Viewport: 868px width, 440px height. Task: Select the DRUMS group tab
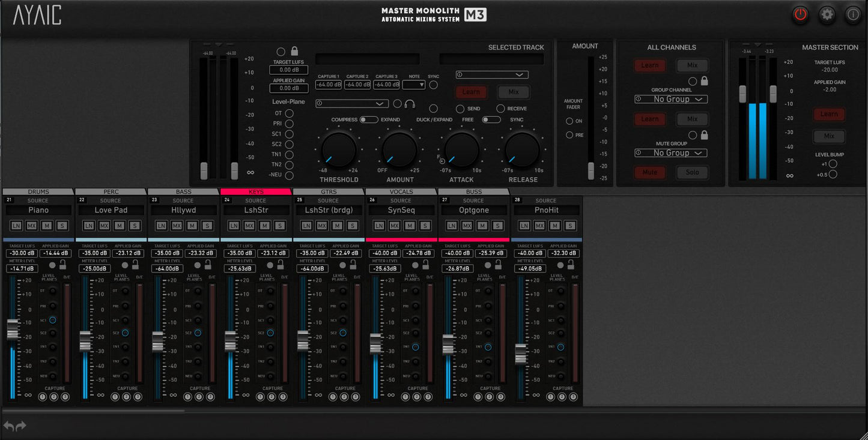(x=38, y=191)
